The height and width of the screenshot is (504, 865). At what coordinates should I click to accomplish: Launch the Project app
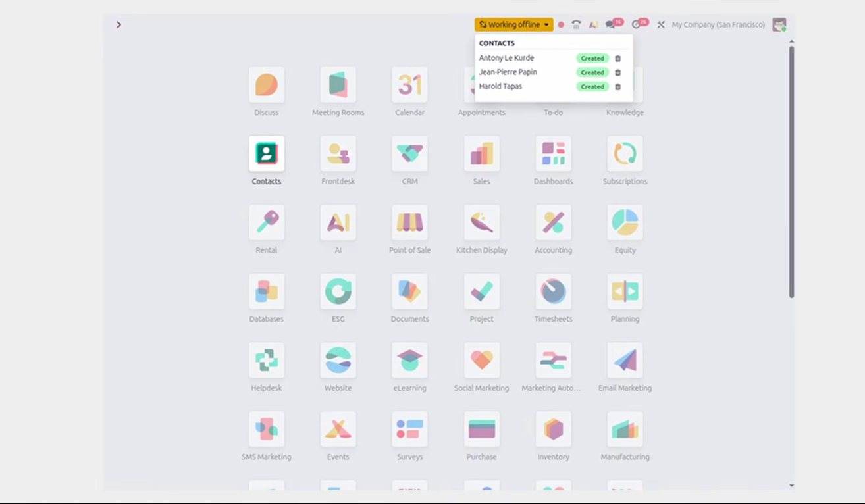pyautogui.click(x=482, y=291)
